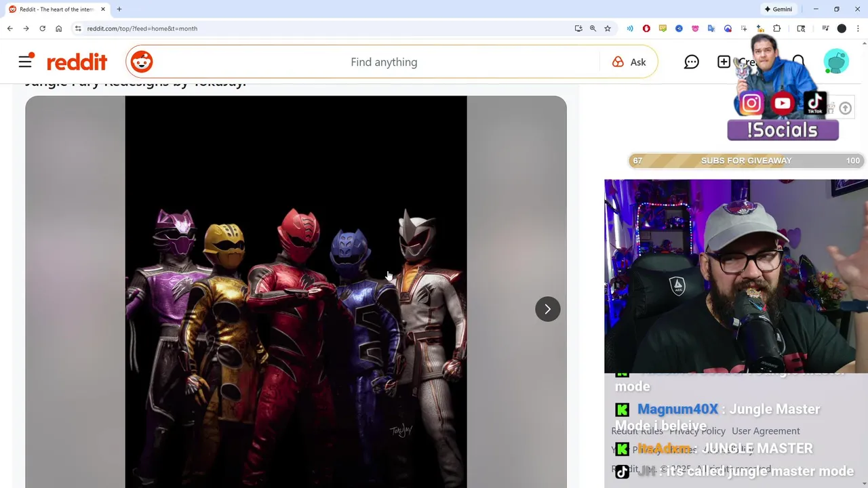Open the Chrome profile avatar
Viewport: 868px width, 488px height.
click(842, 28)
